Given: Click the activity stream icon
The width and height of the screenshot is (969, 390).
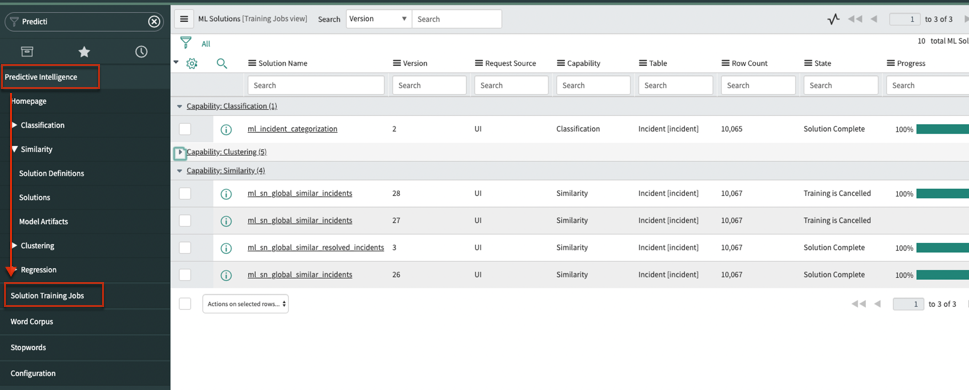Looking at the screenshot, I should [x=834, y=19].
